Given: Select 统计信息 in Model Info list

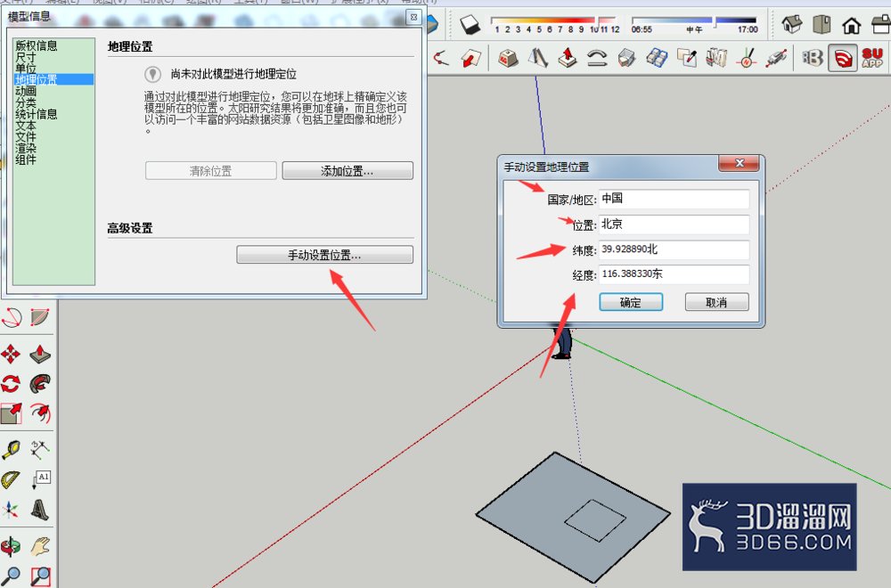Looking at the screenshot, I should pyautogui.click(x=37, y=114).
